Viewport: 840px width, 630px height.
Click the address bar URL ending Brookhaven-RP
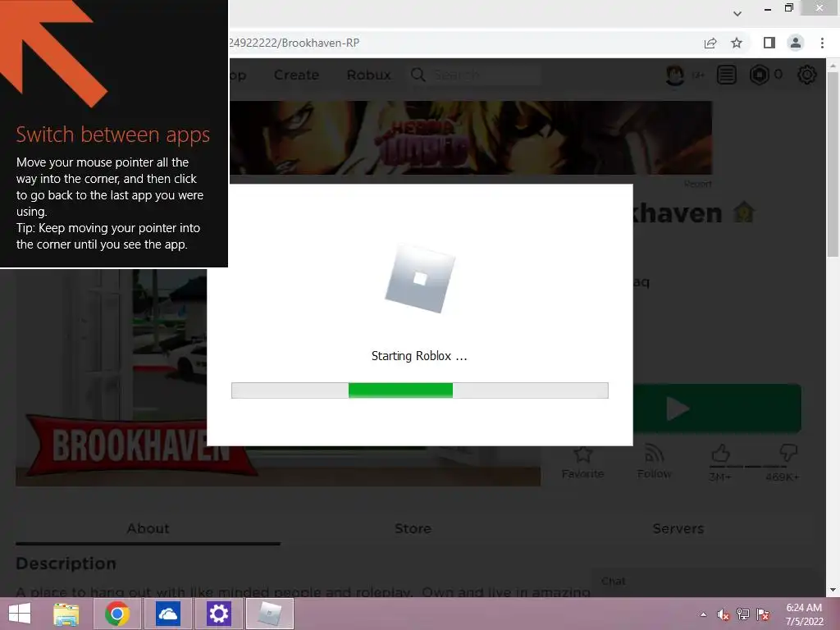coord(294,43)
